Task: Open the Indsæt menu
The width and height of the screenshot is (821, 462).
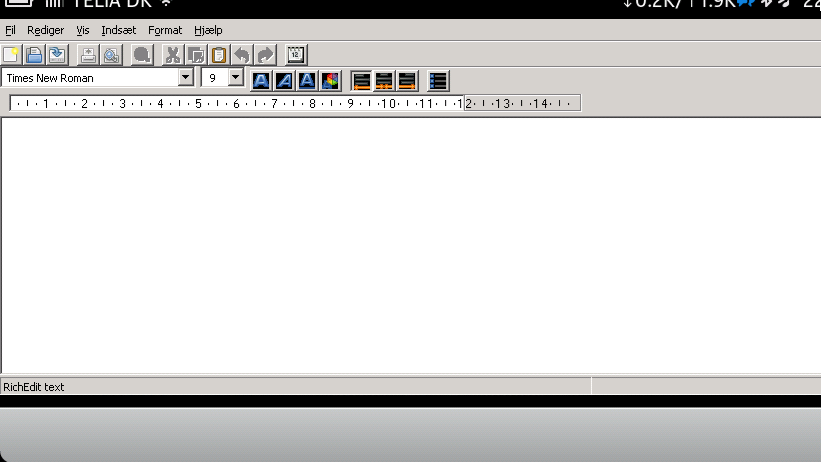Action: point(119,30)
